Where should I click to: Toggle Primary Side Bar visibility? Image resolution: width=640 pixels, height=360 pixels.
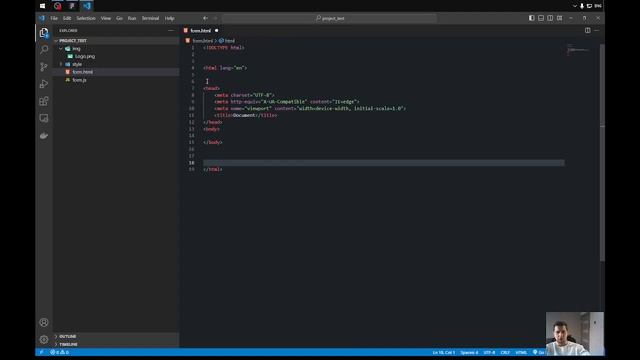(x=531, y=18)
